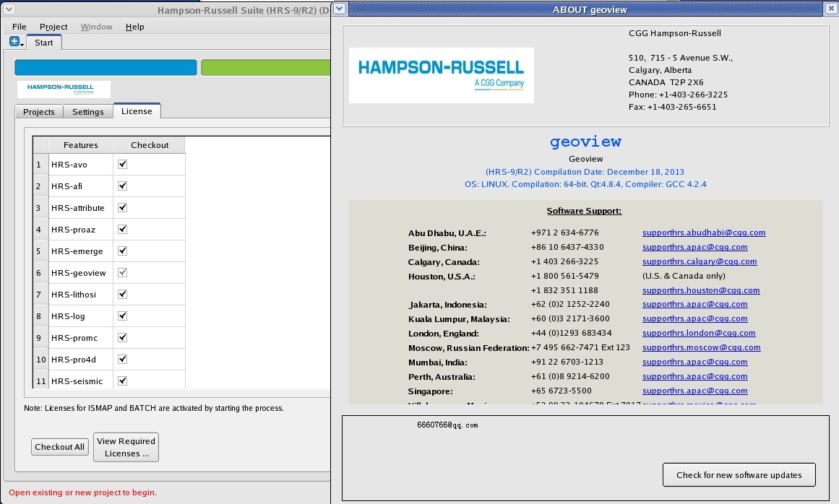Select the HRS-geoview feature row
The width and height of the screenshot is (839, 504).
point(80,272)
